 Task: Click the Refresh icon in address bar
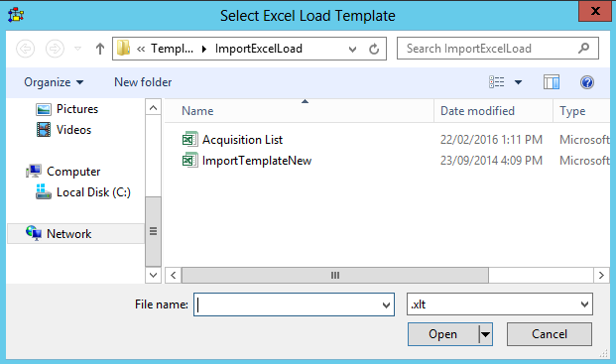[374, 49]
